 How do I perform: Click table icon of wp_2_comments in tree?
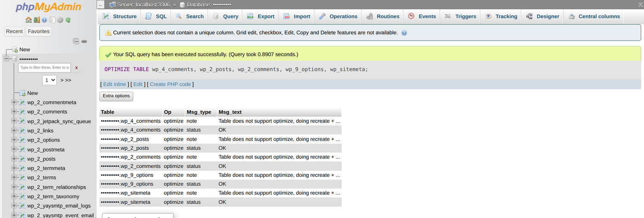click(x=22, y=112)
